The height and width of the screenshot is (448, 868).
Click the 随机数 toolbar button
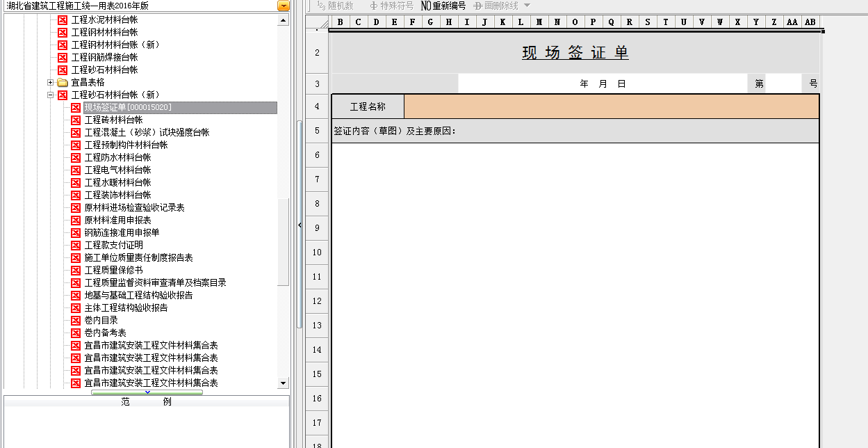tap(335, 6)
